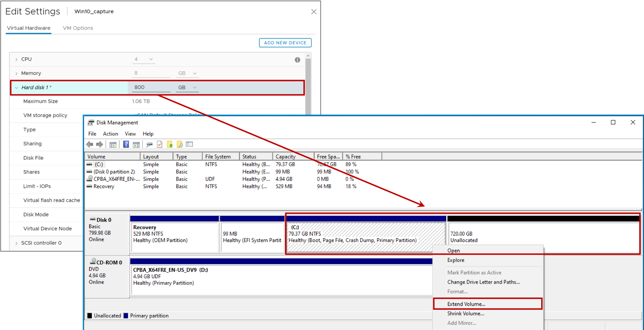Expand the SCSI controller 0 row
Viewport: 644px width, 330px height.
click(17, 243)
